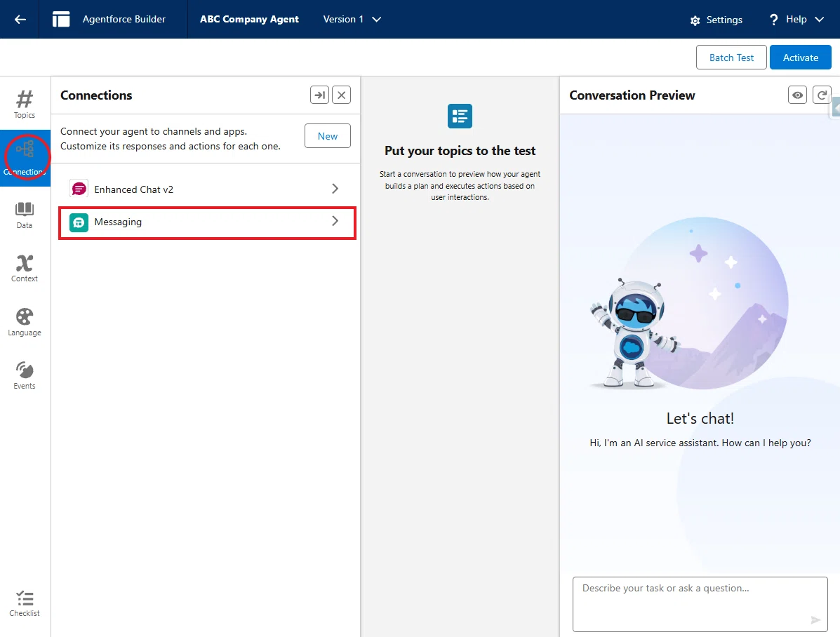Open the Checklist panel
The height and width of the screenshot is (637, 840).
pos(25,604)
